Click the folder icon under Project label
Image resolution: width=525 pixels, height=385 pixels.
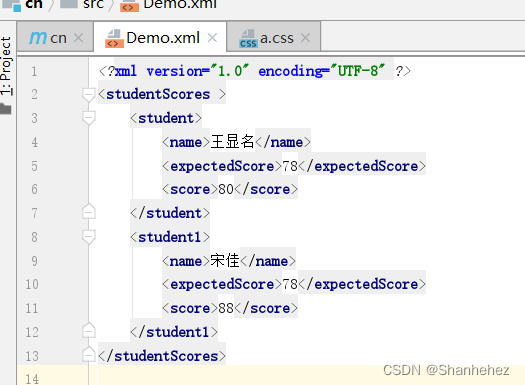(6, 109)
